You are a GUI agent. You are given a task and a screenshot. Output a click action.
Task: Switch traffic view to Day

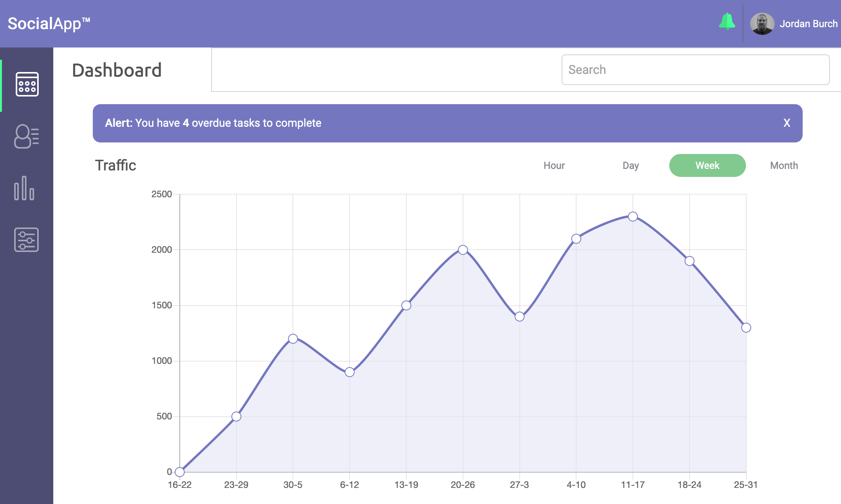(x=630, y=165)
